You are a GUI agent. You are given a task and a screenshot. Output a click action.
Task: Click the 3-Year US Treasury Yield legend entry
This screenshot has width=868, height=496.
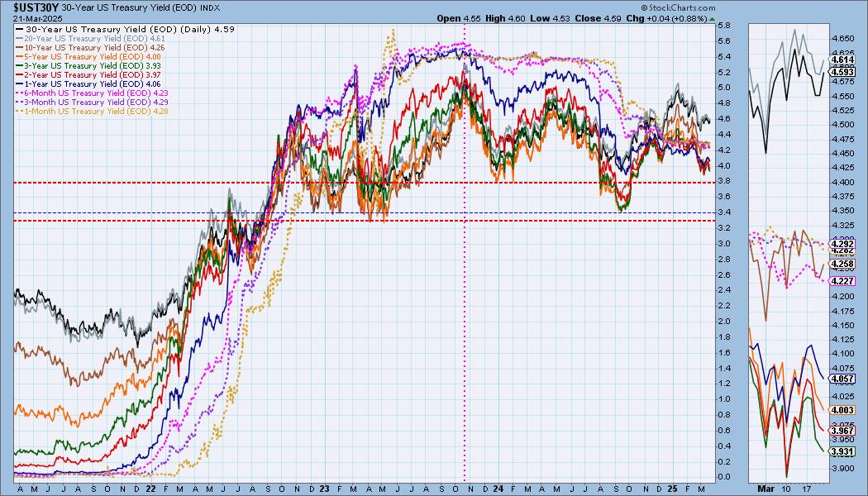click(x=88, y=66)
